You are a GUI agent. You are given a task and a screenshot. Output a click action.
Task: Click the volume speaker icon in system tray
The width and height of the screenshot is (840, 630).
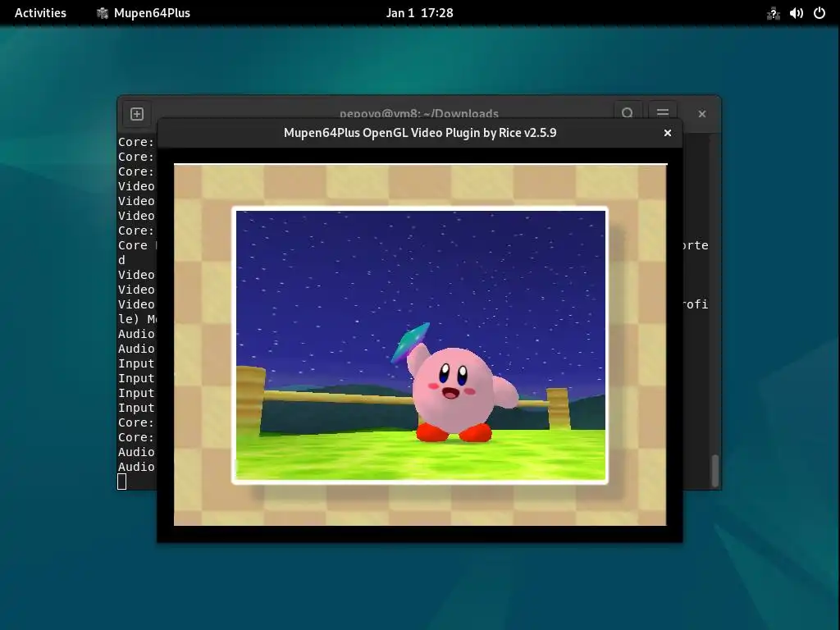point(797,13)
